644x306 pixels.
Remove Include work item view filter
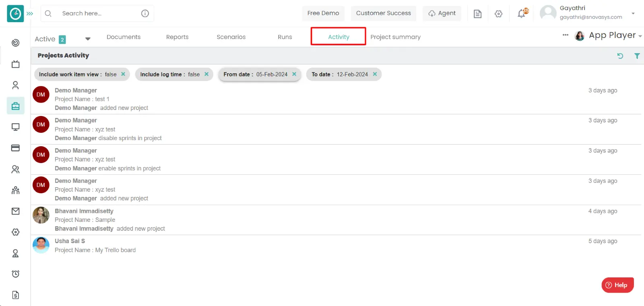tap(123, 74)
